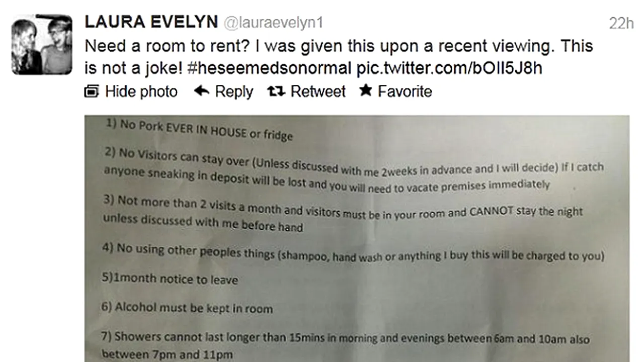The width and height of the screenshot is (644, 362).
Task: Open Laura Evelyn's profile avatar picture
Action: 42,44
